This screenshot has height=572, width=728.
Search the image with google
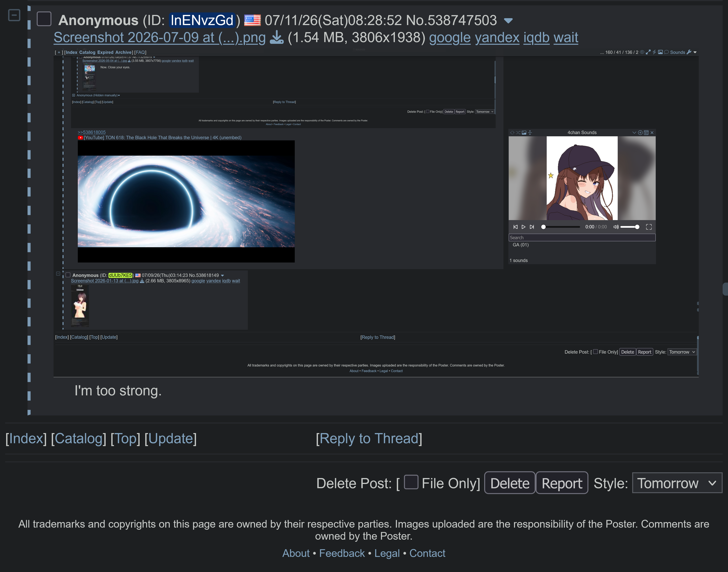[450, 38]
